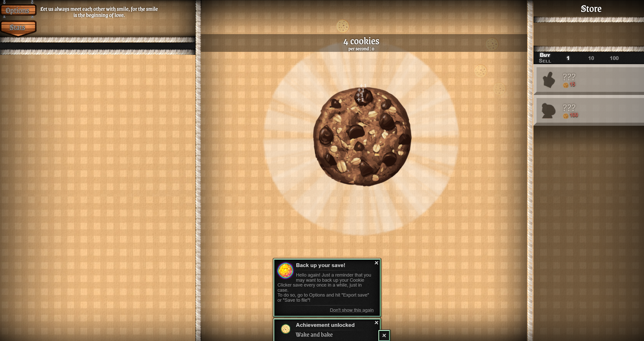Click the Wake and bake achievement name
This screenshot has height=341, width=644.
tap(314, 335)
